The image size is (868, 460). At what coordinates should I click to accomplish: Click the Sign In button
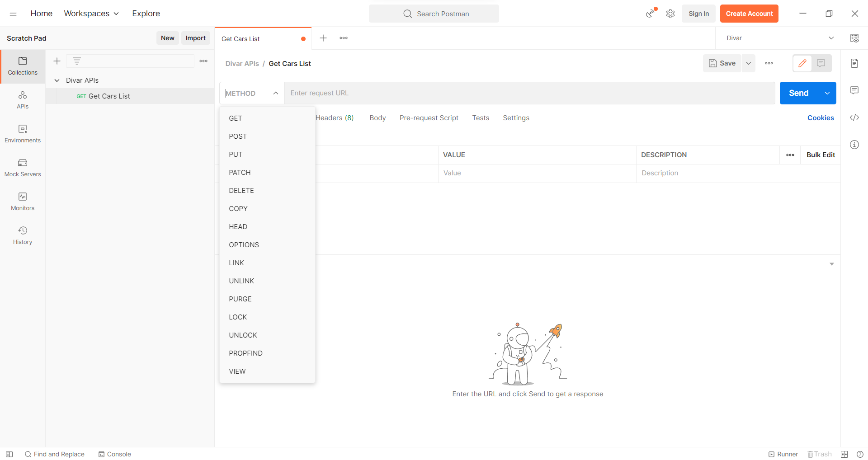tap(698, 14)
